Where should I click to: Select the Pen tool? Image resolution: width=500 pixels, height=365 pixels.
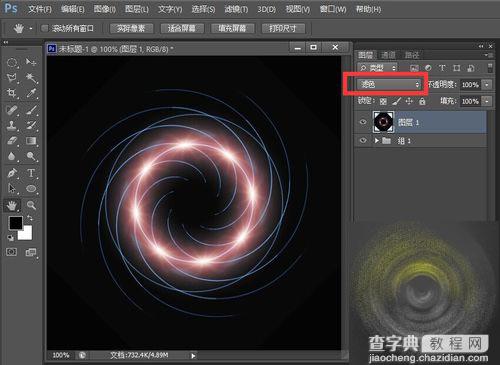[12, 173]
